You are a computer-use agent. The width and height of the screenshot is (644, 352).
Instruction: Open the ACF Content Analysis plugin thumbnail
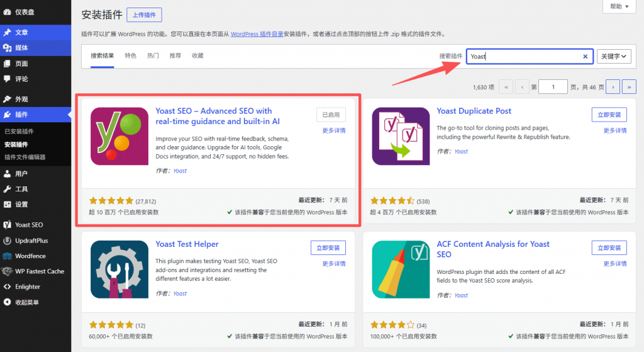click(401, 270)
